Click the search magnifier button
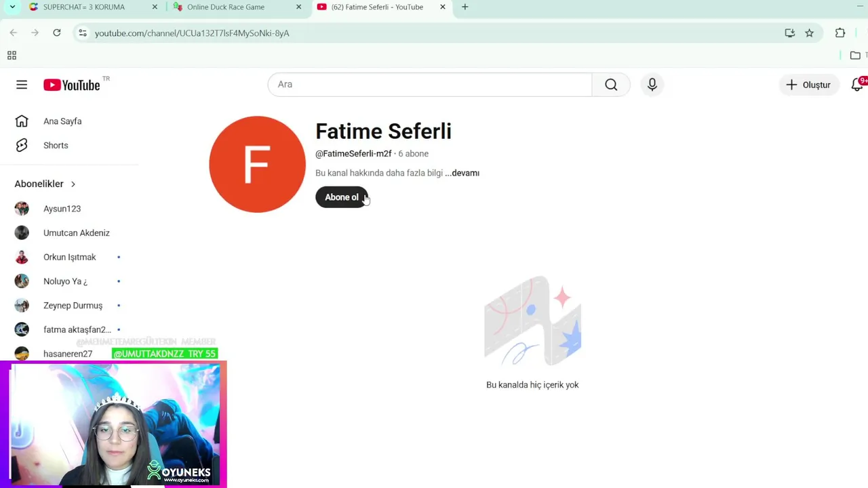This screenshot has width=868, height=488. click(x=611, y=85)
